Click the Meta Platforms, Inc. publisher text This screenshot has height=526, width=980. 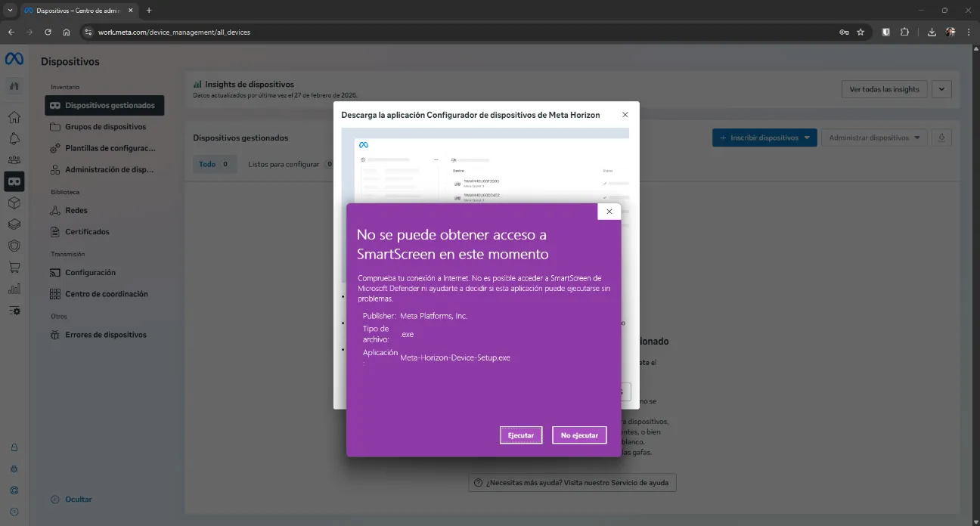(433, 316)
